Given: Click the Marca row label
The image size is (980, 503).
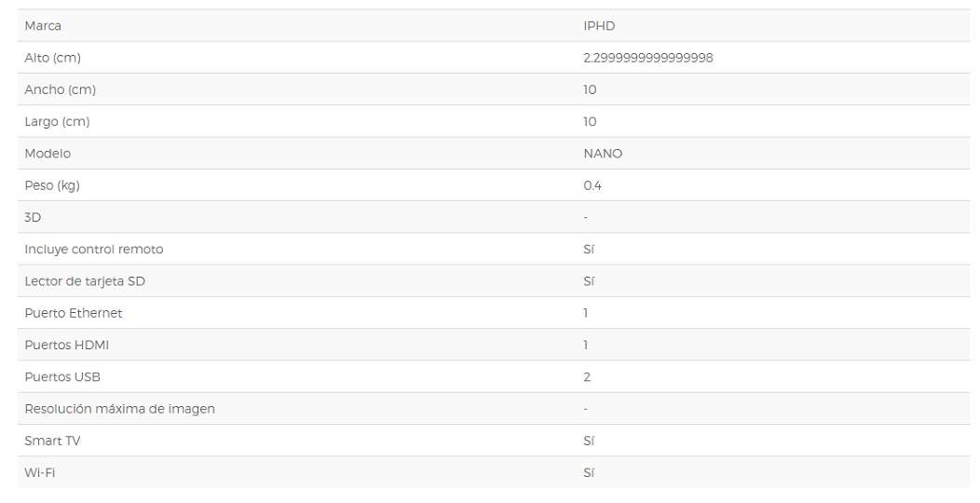Looking at the screenshot, I should (43, 26).
